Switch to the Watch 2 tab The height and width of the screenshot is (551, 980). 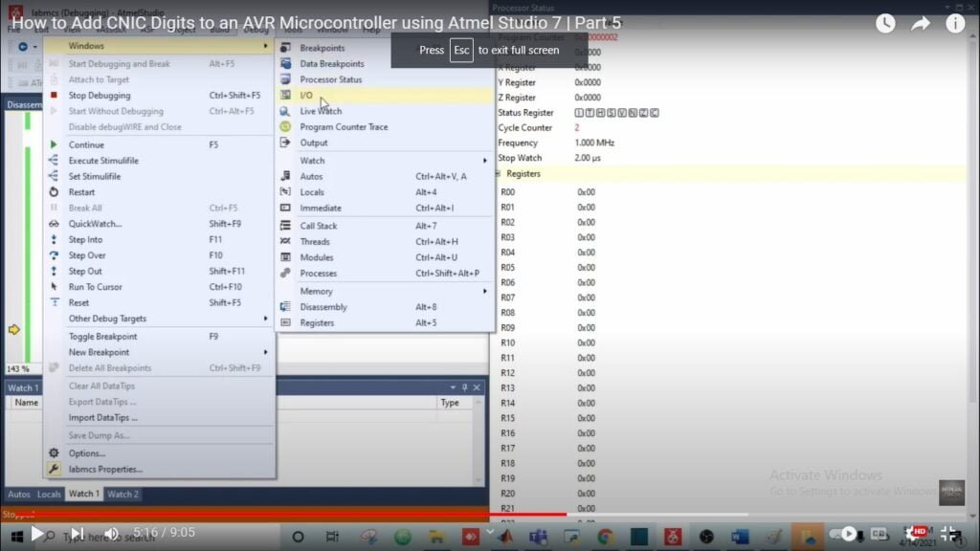pyautogui.click(x=122, y=495)
